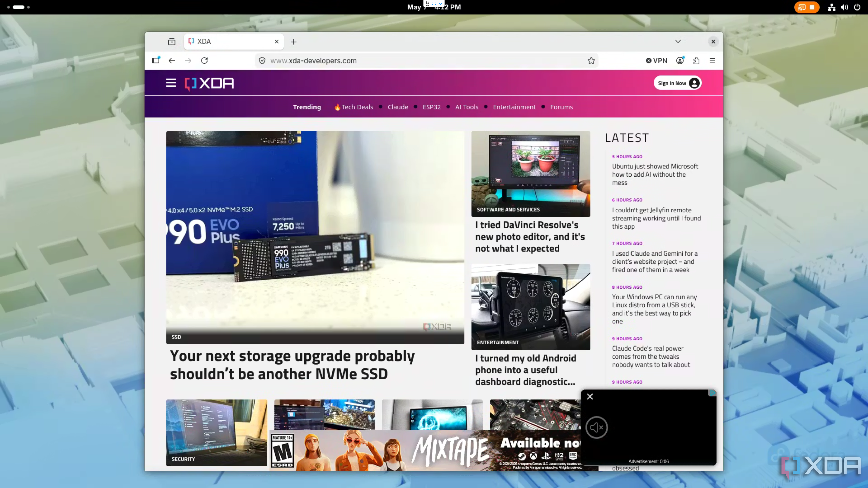The width and height of the screenshot is (868, 488).
Task: Select the XDA browser tab
Action: (234, 41)
